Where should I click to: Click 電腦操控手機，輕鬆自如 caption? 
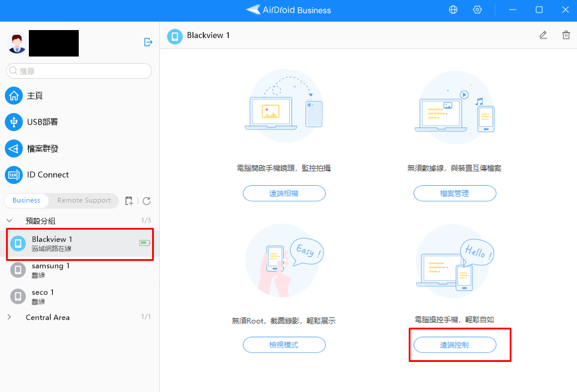(454, 319)
